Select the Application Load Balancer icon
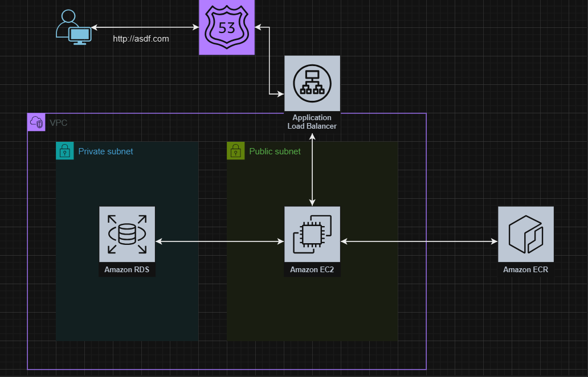Image resolution: width=588 pixels, height=377 pixels. point(312,83)
